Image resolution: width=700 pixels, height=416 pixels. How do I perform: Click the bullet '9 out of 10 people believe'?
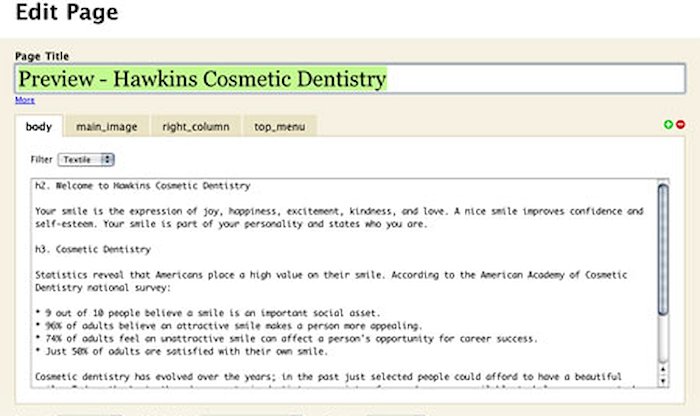point(208,313)
